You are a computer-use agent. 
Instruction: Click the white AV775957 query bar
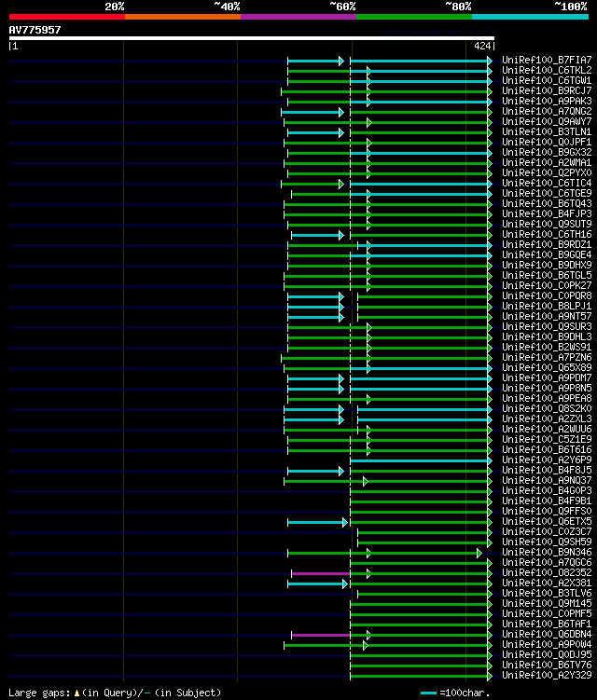point(252,38)
